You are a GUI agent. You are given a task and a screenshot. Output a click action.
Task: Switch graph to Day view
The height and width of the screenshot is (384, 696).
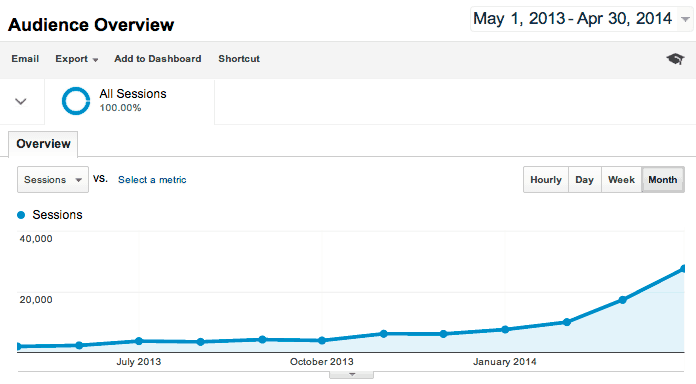(x=585, y=180)
